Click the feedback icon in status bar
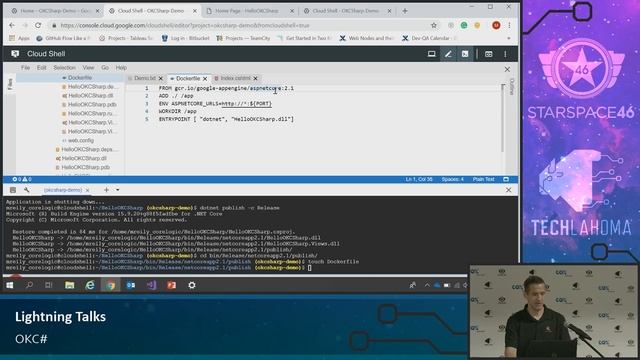The height and width of the screenshot is (360, 640). 506,179
